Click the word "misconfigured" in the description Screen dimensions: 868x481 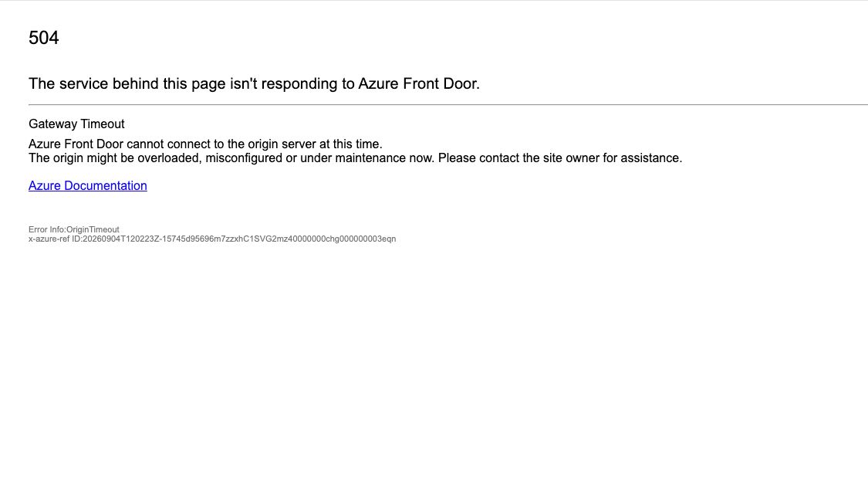click(244, 158)
